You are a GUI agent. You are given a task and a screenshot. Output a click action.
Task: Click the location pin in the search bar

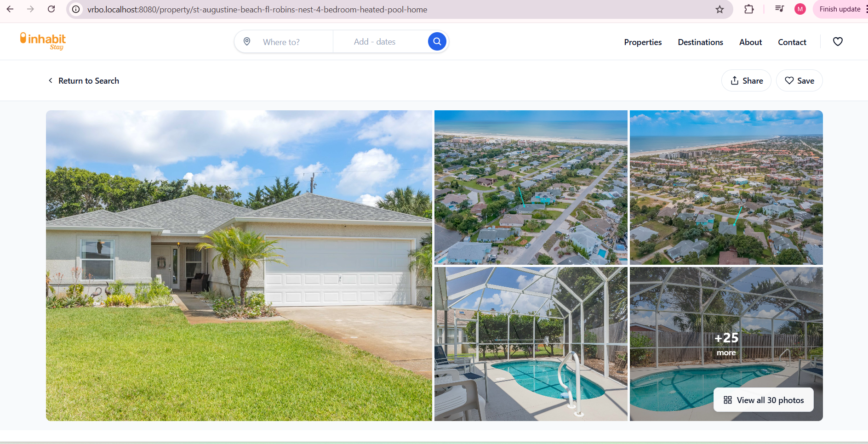247,41
